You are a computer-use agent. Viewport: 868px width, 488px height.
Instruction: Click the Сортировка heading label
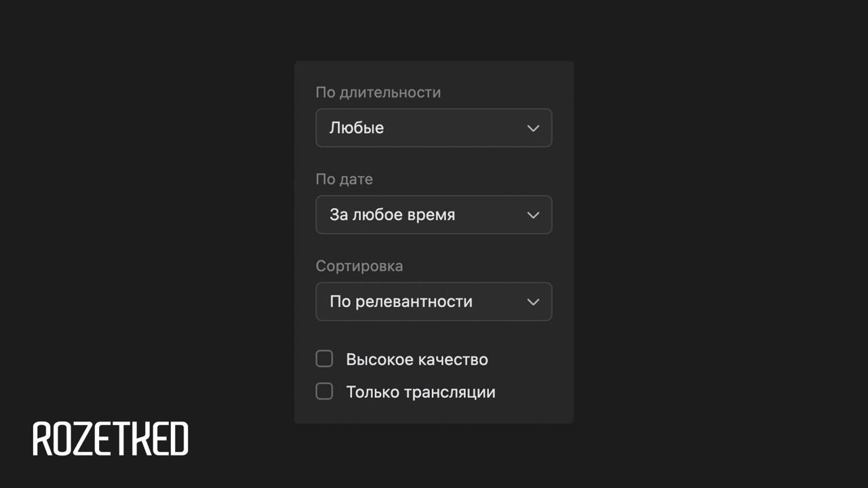point(359,266)
